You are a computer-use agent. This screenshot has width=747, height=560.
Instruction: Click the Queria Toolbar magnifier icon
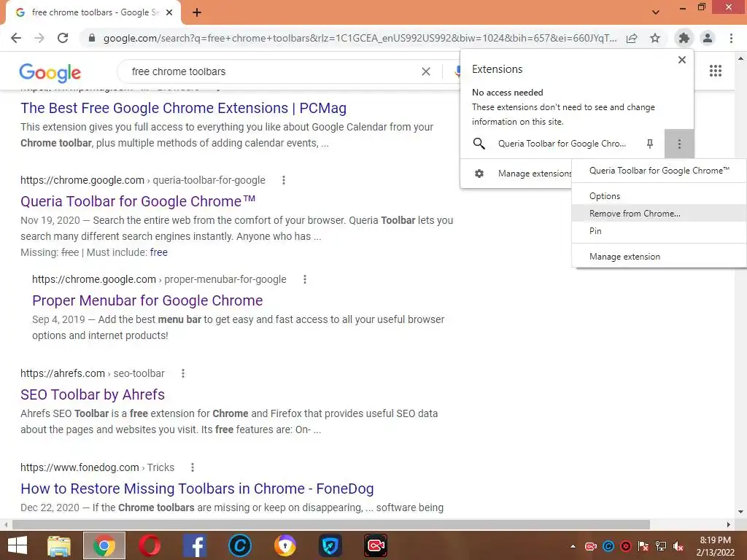click(x=479, y=144)
